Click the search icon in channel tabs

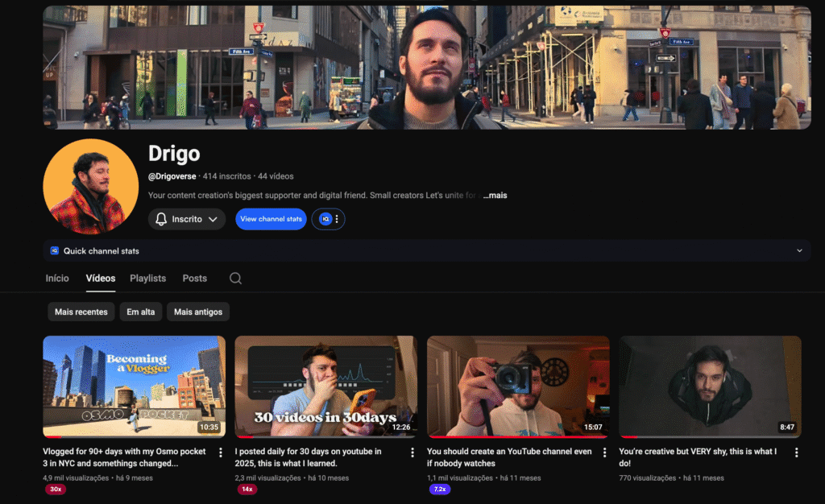pos(235,279)
